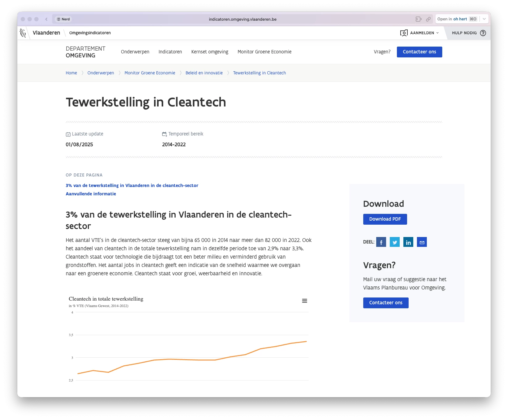
Task: Share page on LinkedIn
Action: pyautogui.click(x=408, y=242)
